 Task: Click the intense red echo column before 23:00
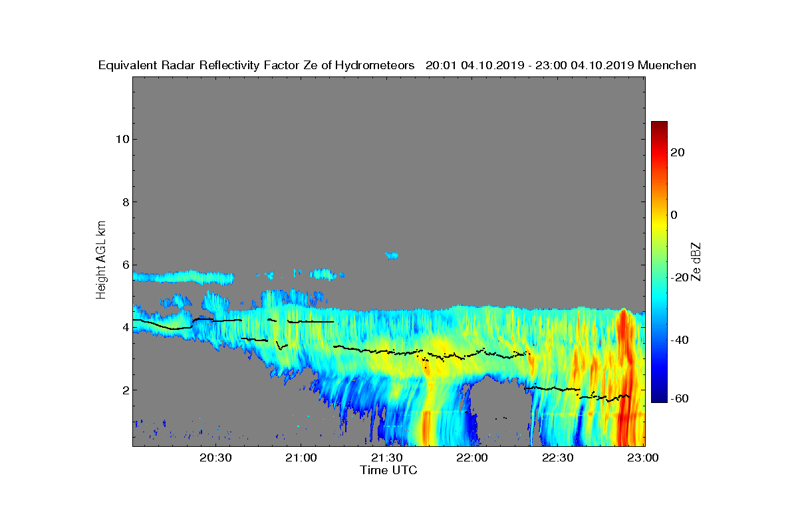(x=624, y=376)
